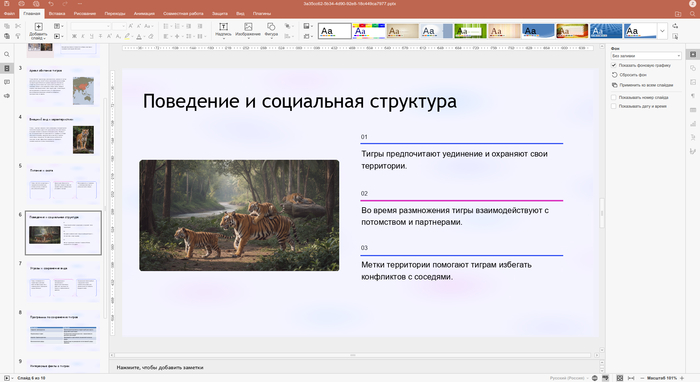The height and width of the screenshot is (382, 700).
Task: Open the change case dropdown (Aa)
Action: pyautogui.click(x=149, y=26)
